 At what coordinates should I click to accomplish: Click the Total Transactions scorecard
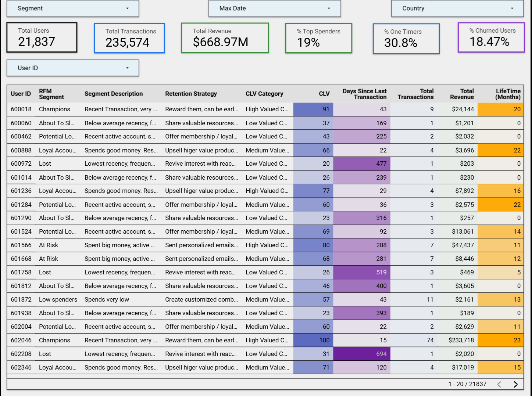click(129, 38)
